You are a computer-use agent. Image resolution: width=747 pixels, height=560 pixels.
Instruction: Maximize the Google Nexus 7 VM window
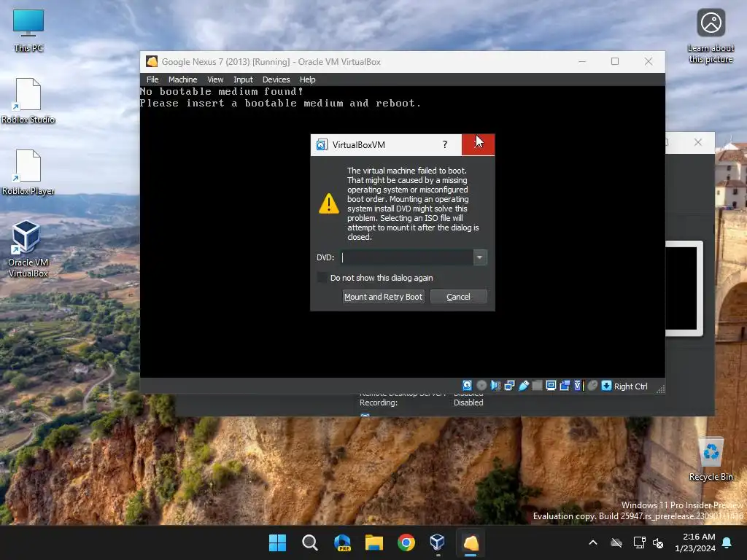point(615,61)
